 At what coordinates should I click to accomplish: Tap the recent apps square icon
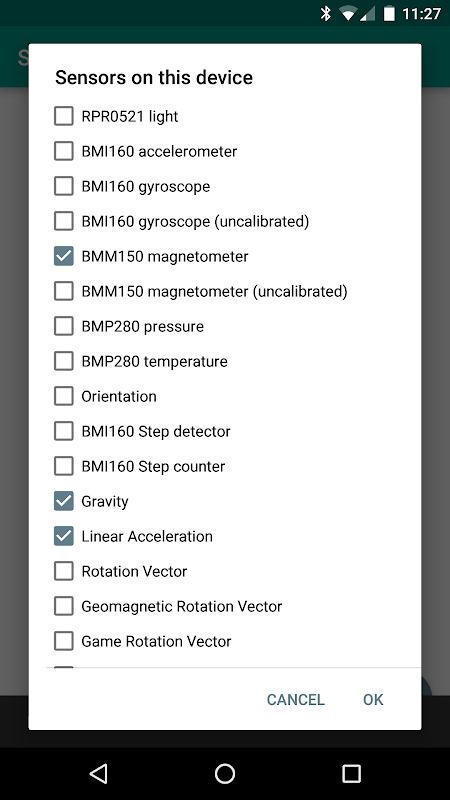click(x=351, y=773)
